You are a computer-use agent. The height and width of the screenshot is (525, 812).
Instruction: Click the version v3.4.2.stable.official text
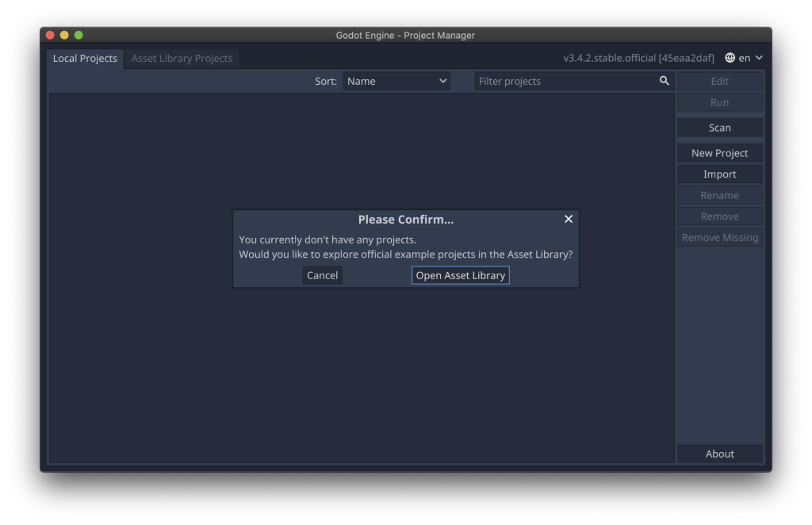(638, 58)
